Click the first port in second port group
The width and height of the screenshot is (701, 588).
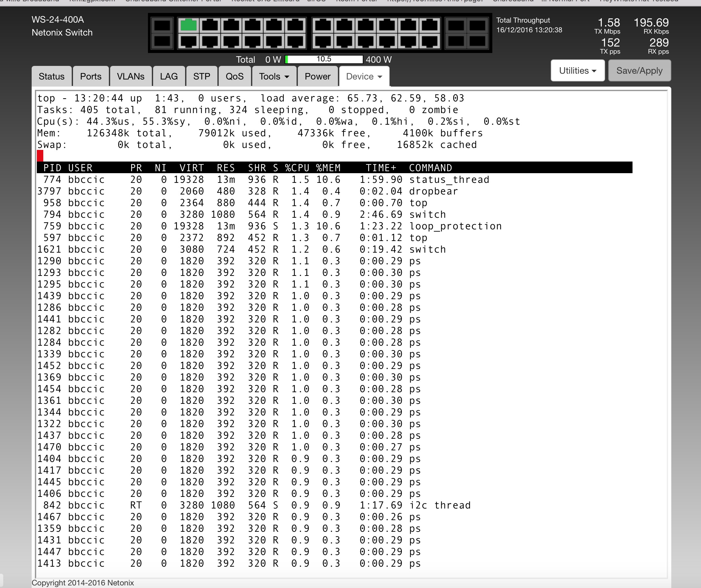[x=323, y=25]
